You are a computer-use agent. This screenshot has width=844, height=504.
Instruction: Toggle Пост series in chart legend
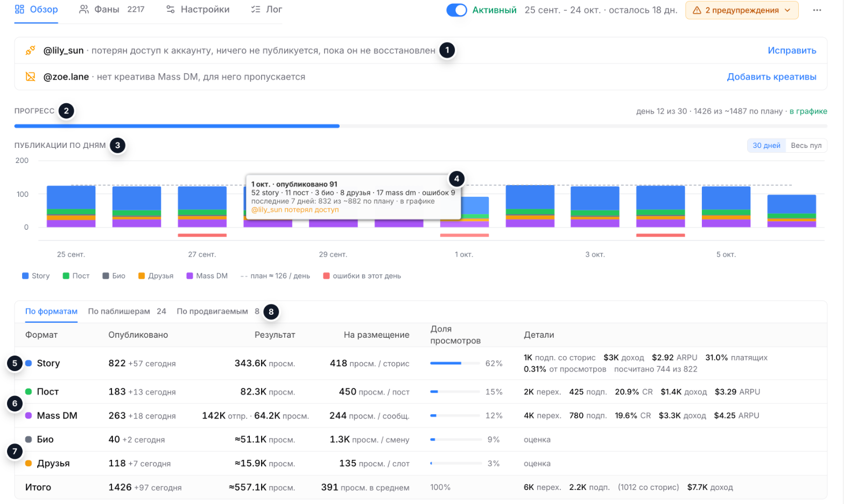(x=76, y=276)
